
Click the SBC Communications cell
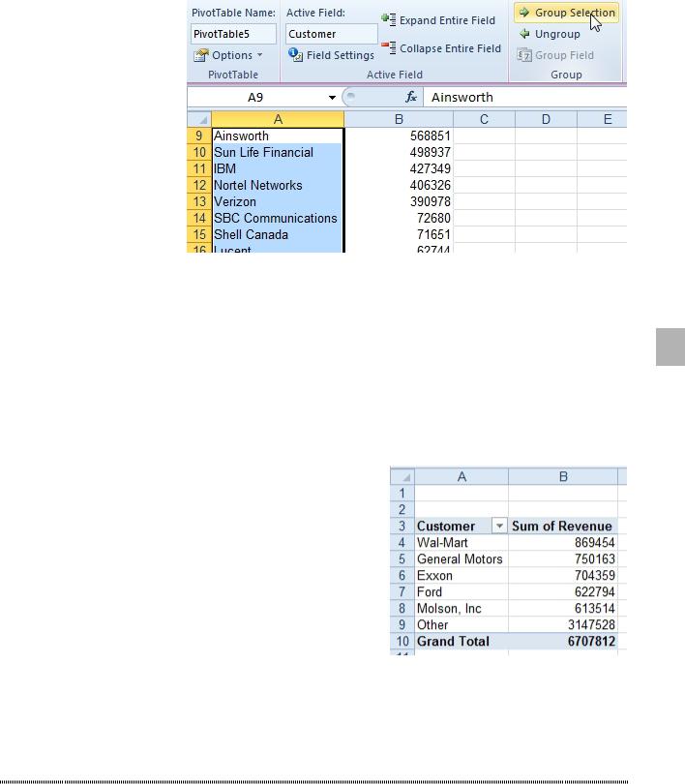point(278,218)
